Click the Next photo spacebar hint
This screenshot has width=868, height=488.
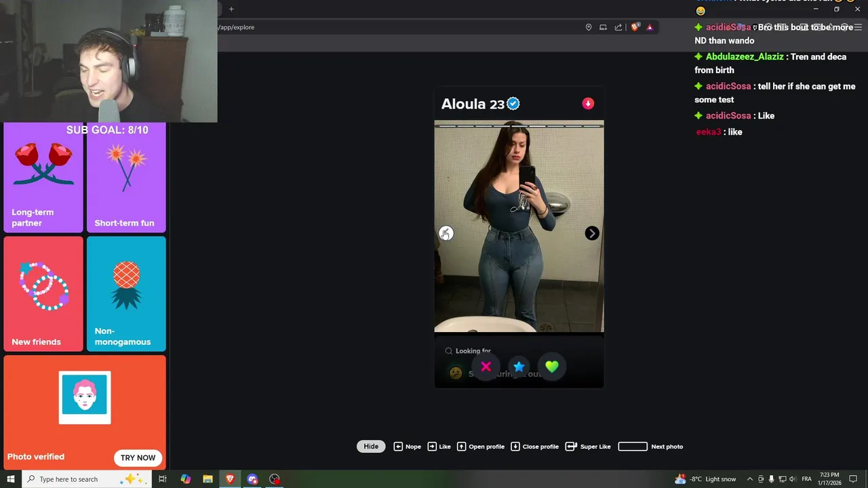(650, 447)
